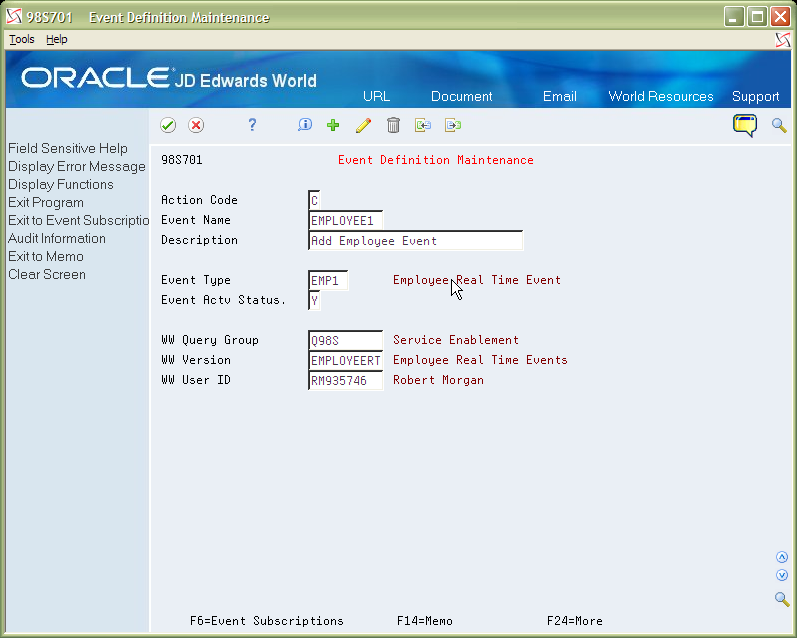Click the trash can delete icon
797x638 pixels.
point(393,125)
